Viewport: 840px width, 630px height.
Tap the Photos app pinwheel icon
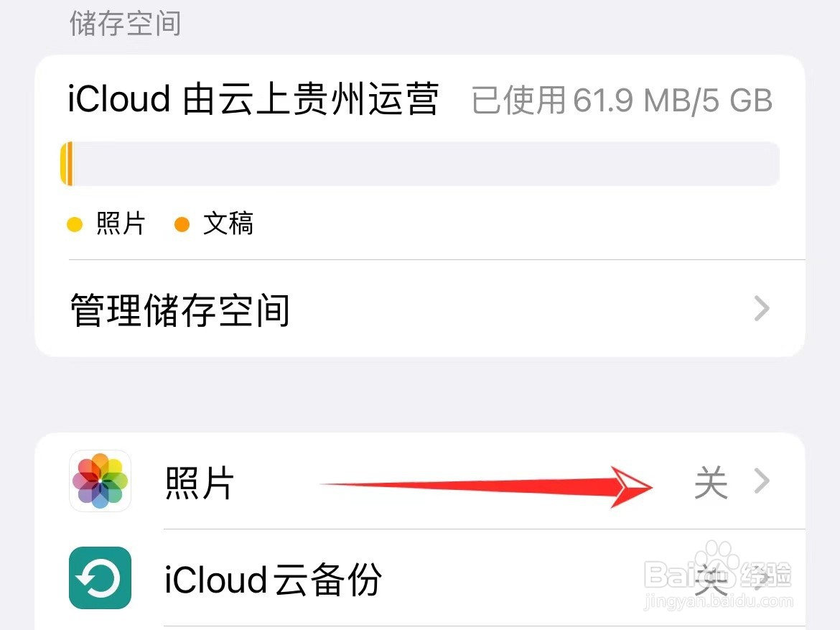[x=101, y=481]
